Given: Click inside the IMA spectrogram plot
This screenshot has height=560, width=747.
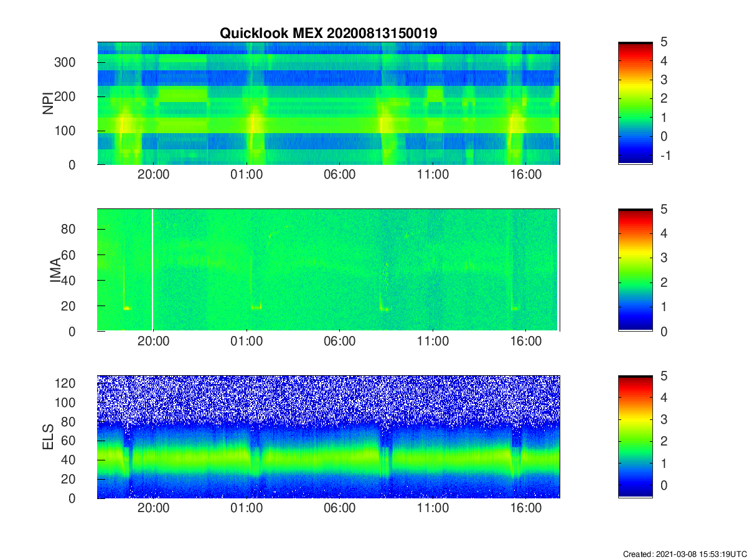Looking at the screenshot, I should (x=329, y=270).
